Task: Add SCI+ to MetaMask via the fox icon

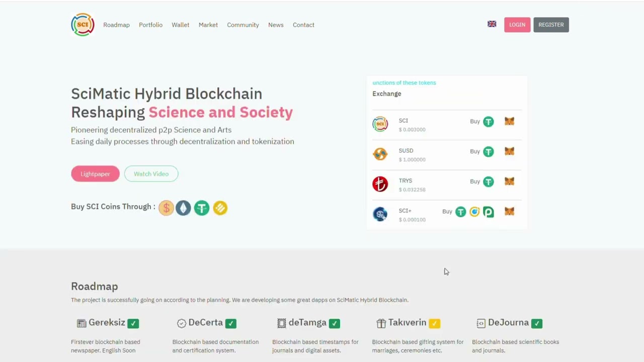Action: tap(510, 212)
